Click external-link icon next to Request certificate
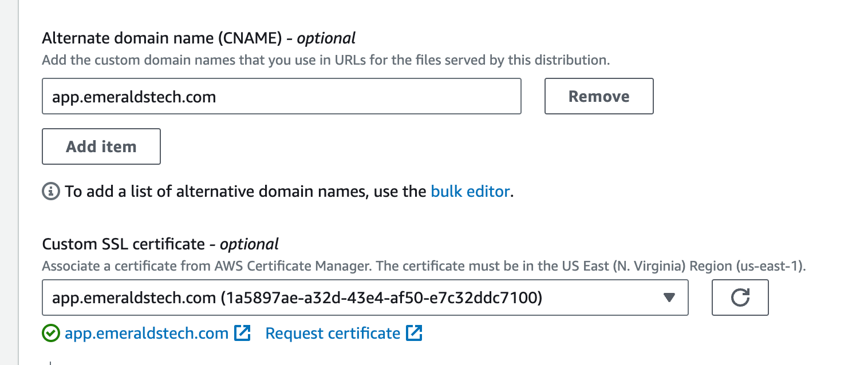868x365 pixels. click(414, 333)
